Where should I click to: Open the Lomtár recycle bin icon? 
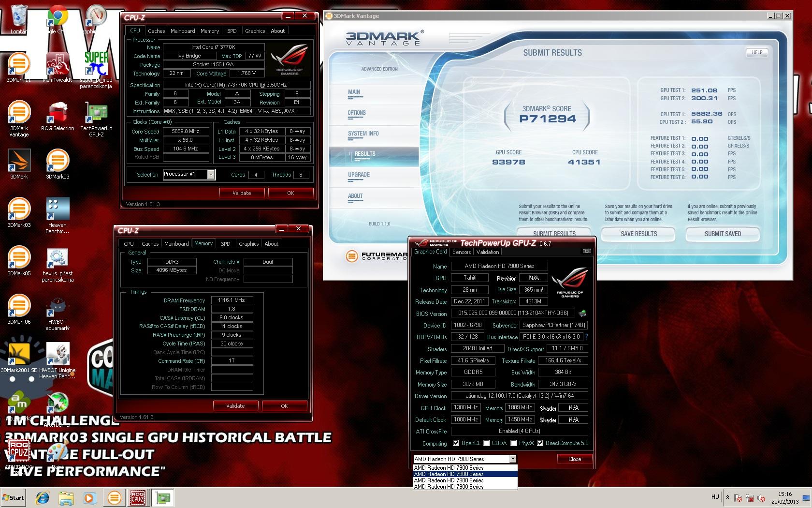19,18
